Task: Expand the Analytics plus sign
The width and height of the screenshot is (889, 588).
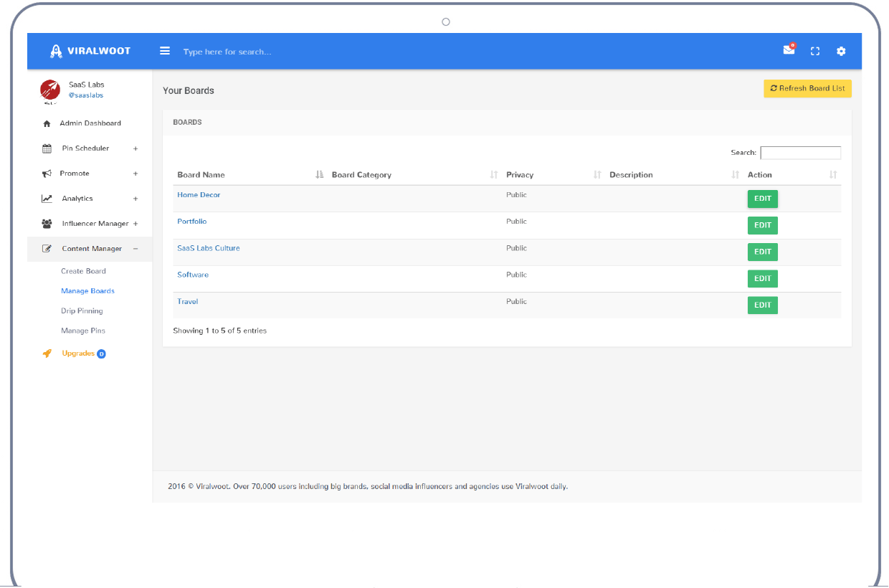Action: (x=136, y=199)
